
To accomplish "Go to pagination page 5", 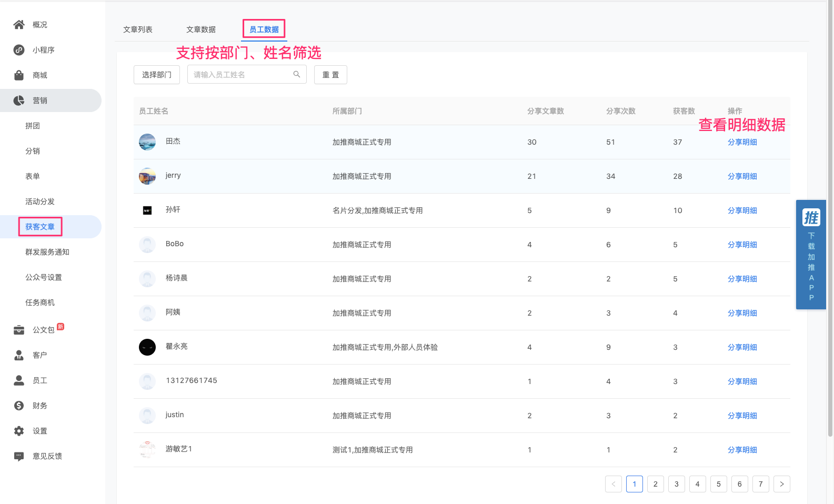I will click(719, 484).
